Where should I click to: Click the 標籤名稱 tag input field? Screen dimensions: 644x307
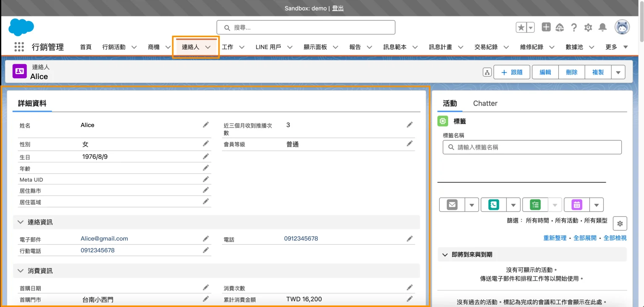point(532,147)
